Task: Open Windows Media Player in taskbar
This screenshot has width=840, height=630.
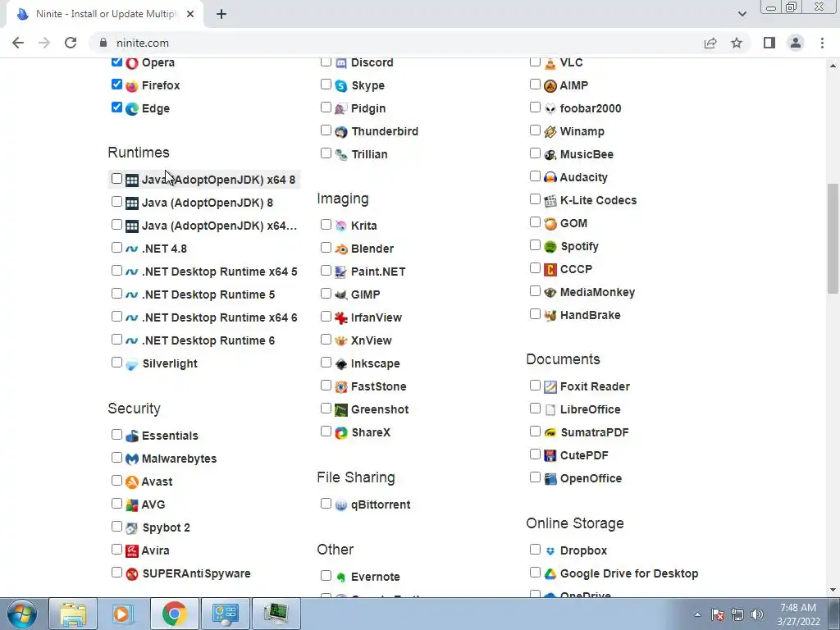Action: click(121, 614)
